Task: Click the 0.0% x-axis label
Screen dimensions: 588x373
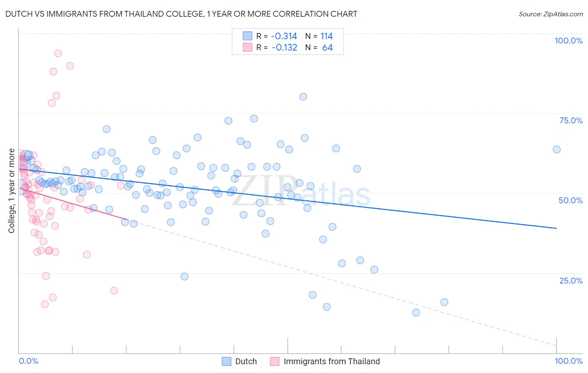Action: (x=28, y=361)
